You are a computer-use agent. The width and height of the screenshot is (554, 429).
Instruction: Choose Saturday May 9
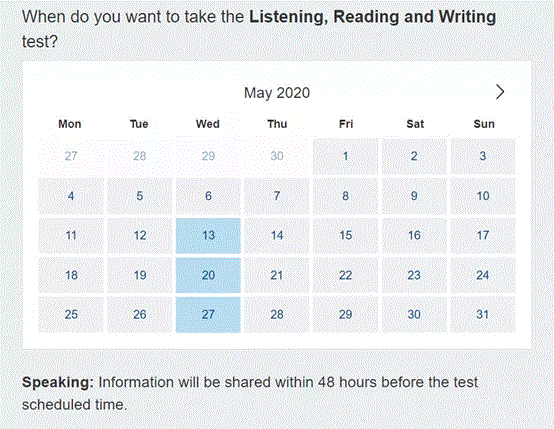pos(414,196)
